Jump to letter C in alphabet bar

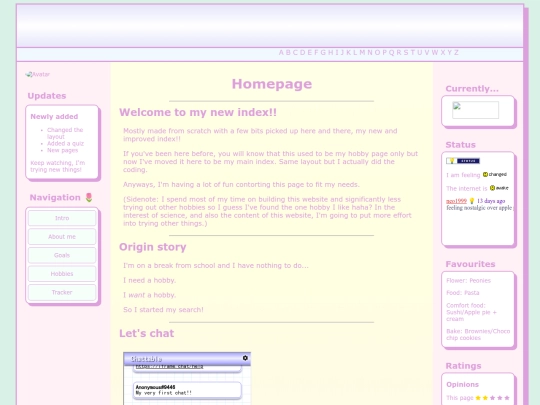(295, 52)
